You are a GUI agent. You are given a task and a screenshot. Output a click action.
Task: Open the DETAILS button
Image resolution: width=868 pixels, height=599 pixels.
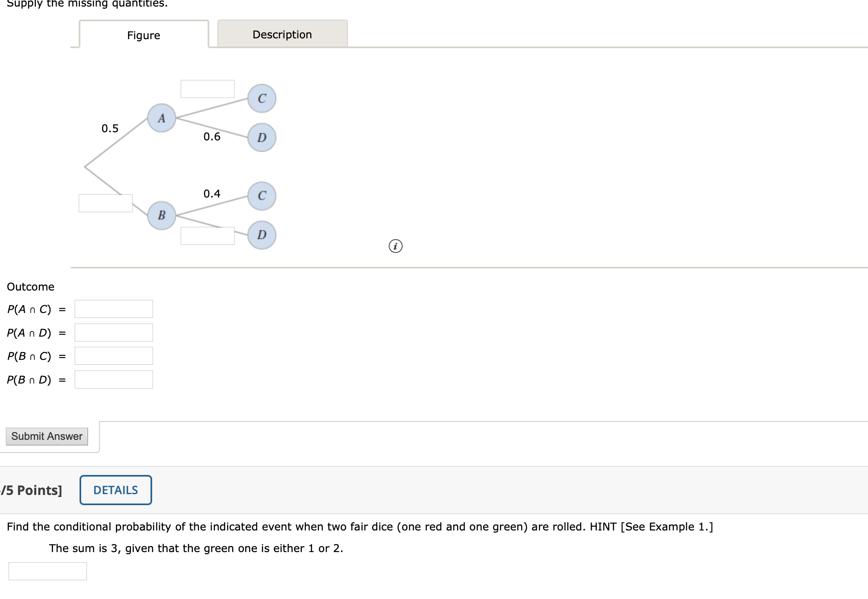click(x=115, y=490)
